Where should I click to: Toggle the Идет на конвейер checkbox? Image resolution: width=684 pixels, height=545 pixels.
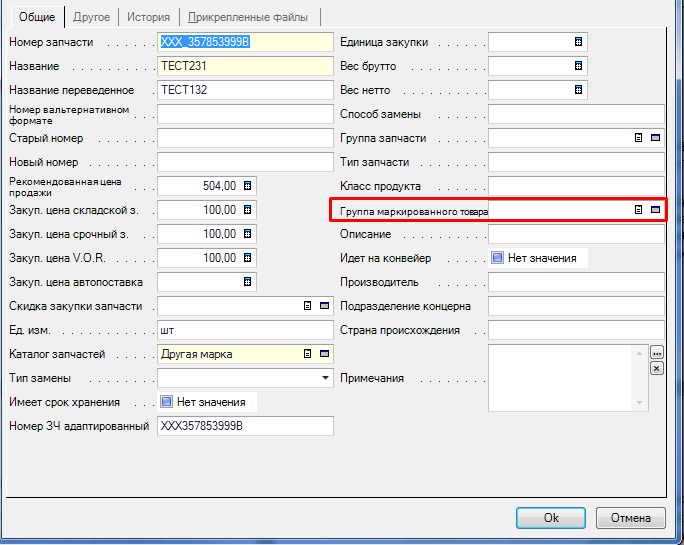(x=497, y=258)
